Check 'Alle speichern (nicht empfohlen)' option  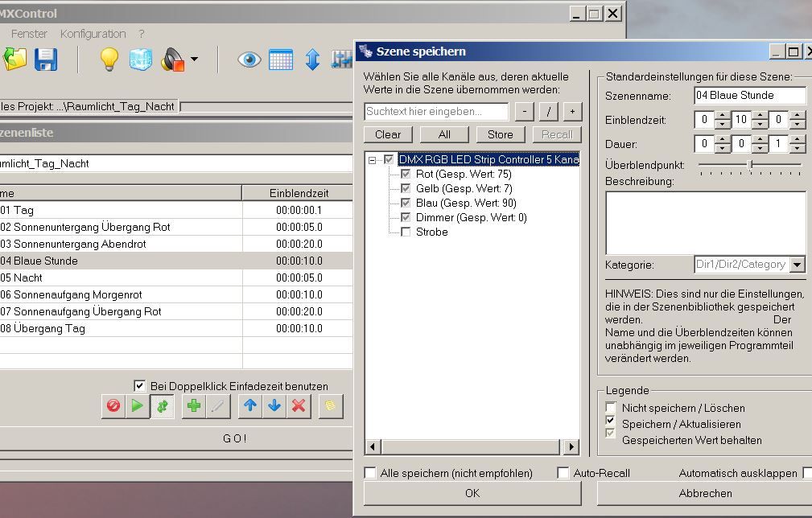[370, 473]
